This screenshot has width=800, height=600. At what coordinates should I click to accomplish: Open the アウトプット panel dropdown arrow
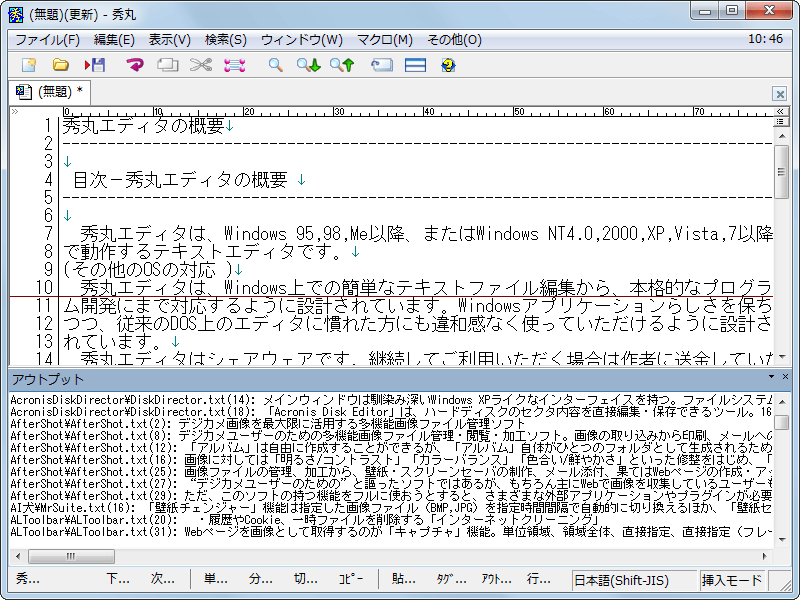point(771,377)
